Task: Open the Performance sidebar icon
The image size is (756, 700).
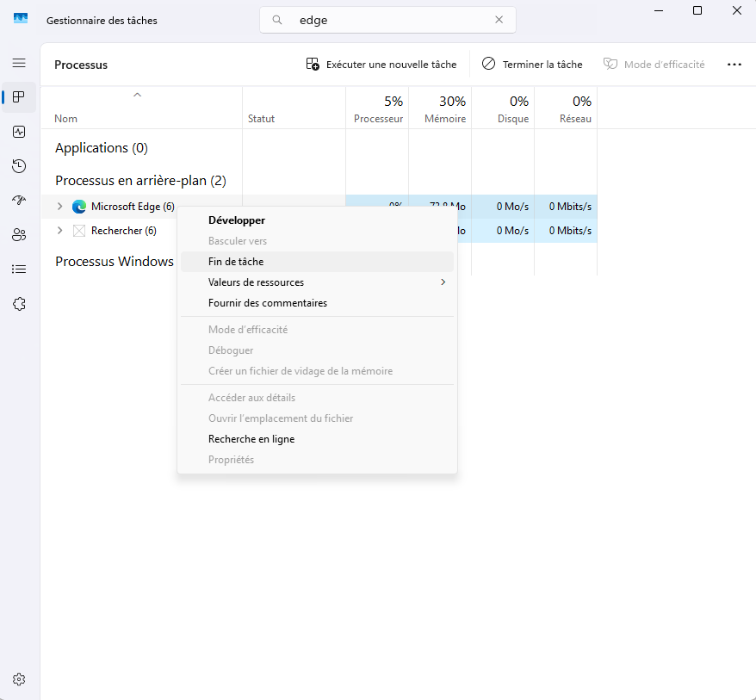Action: tap(19, 132)
